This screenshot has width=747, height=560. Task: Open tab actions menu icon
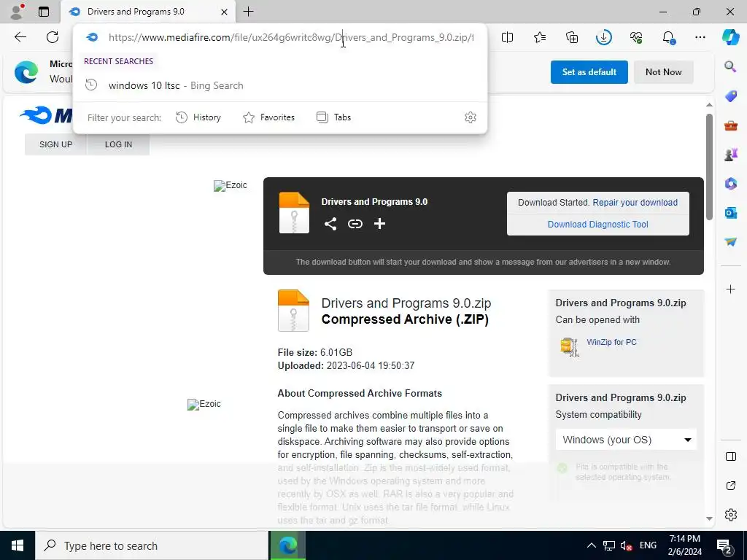(x=43, y=12)
